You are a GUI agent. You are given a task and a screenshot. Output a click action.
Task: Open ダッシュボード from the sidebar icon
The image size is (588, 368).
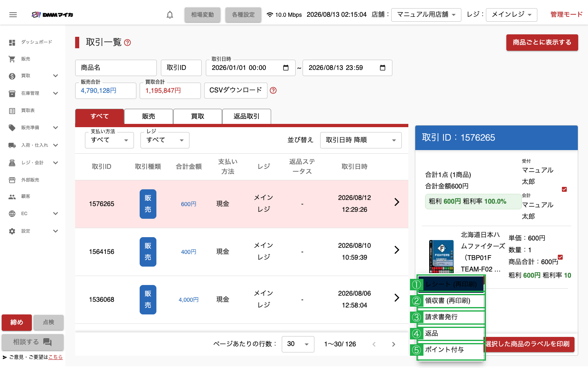click(12, 42)
